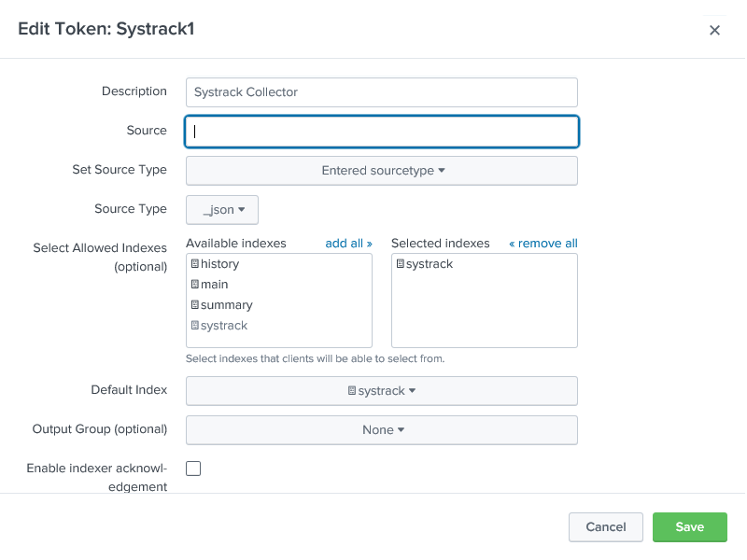Remove systrack from Selected indexes

430,264
